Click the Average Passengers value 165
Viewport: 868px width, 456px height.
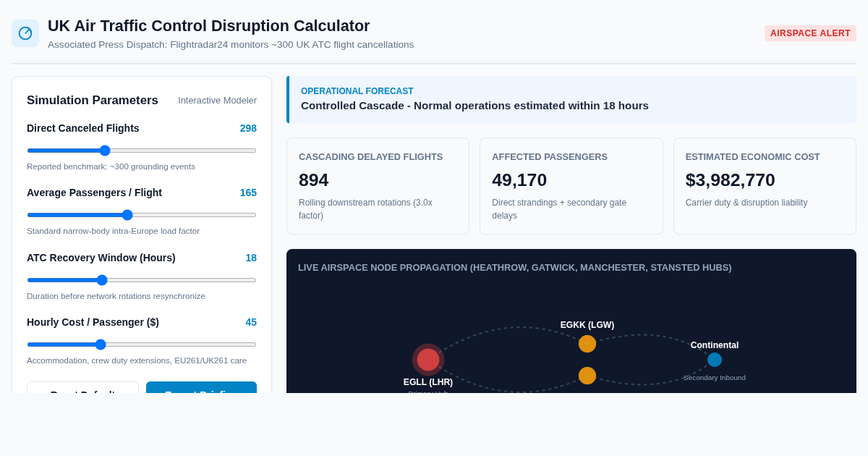[x=248, y=193]
